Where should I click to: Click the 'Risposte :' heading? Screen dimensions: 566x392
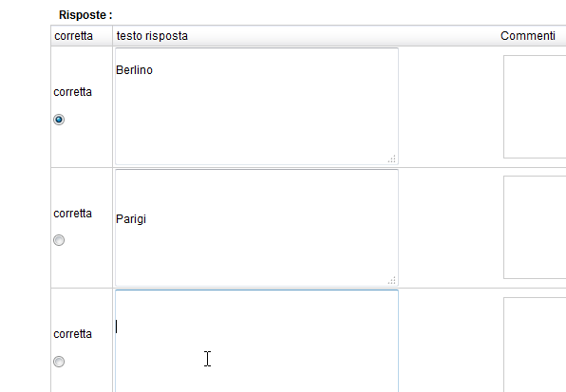click(x=85, y=15)
